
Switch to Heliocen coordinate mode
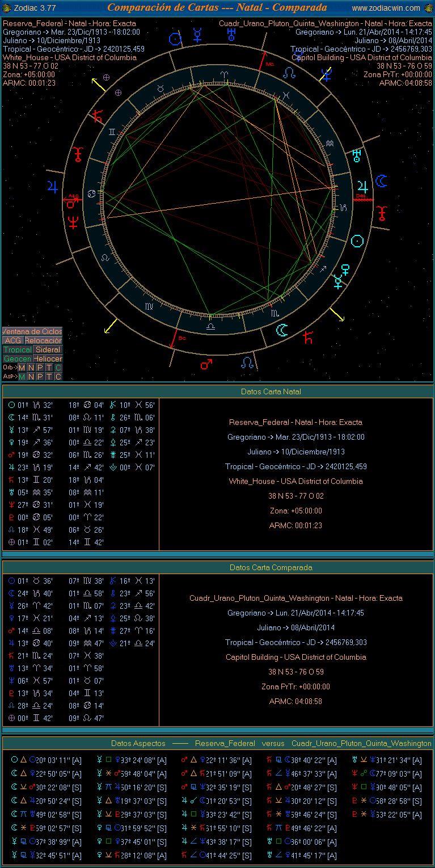(x=48, y=359)
